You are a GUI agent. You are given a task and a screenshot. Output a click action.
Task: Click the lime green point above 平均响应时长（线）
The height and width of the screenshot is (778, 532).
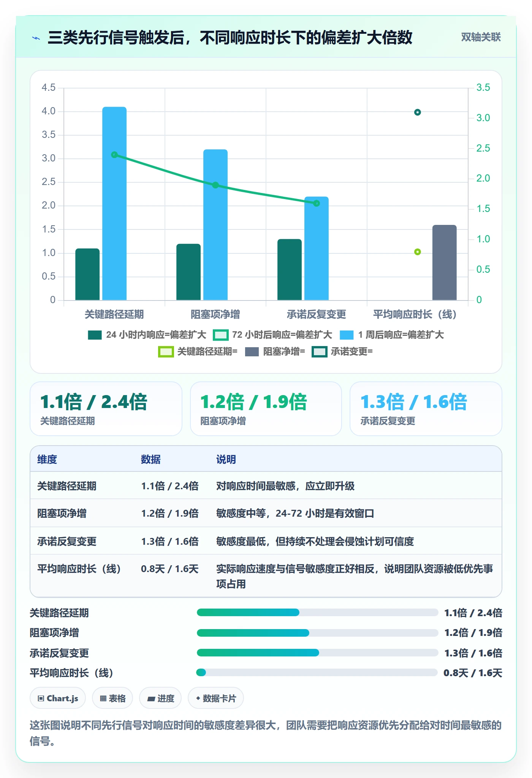point(418,252)
